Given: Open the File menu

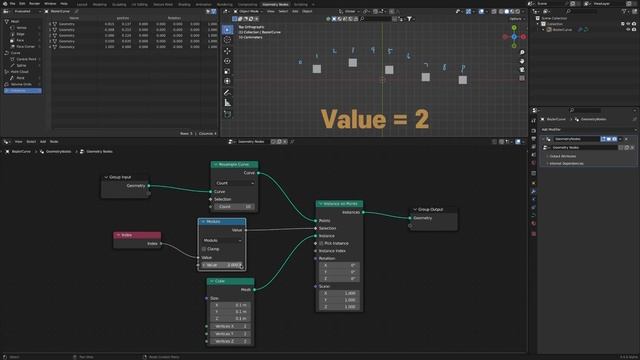Looking at the screenshot, I should tap(12, 4).
